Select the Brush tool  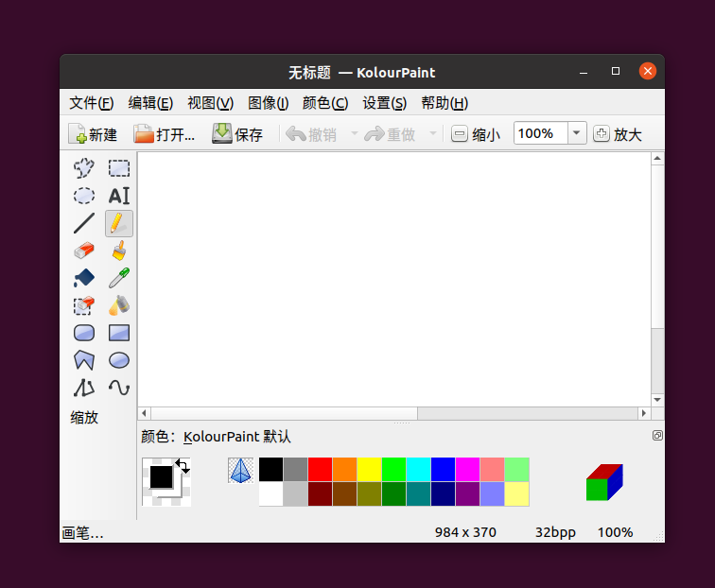pyautogui.click(x=119, y=251)
